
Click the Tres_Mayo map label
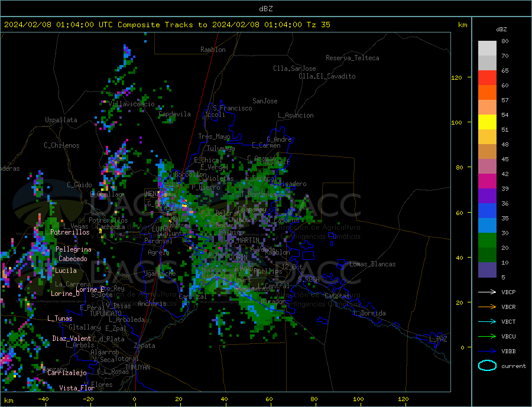click(214, 136)
